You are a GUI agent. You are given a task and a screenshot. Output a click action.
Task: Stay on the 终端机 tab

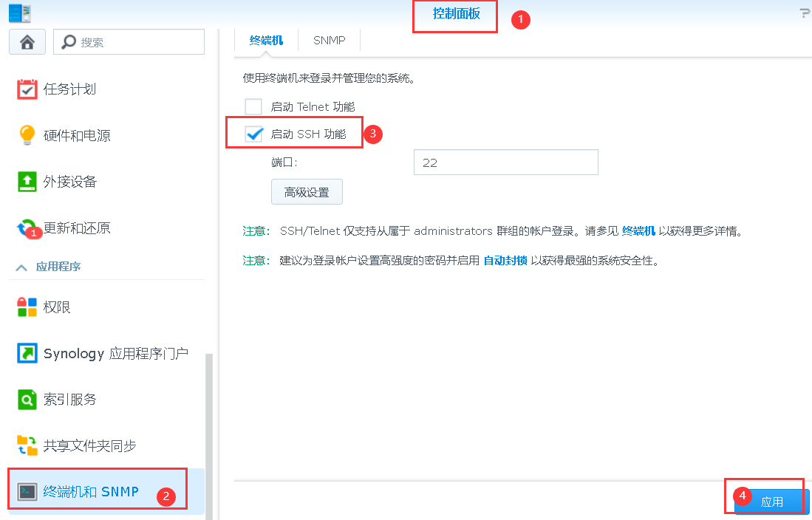pos(266,40)
